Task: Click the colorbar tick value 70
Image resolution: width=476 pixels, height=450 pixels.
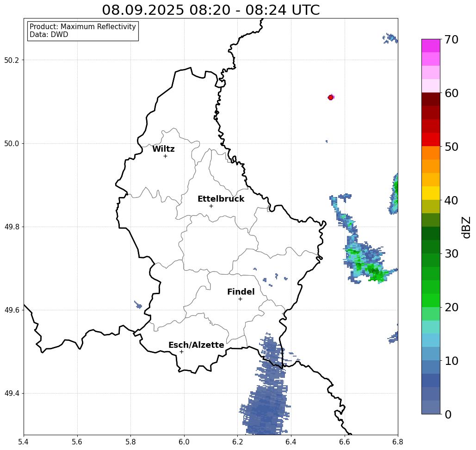Action: pyautogui.click(x=451, y=39)
